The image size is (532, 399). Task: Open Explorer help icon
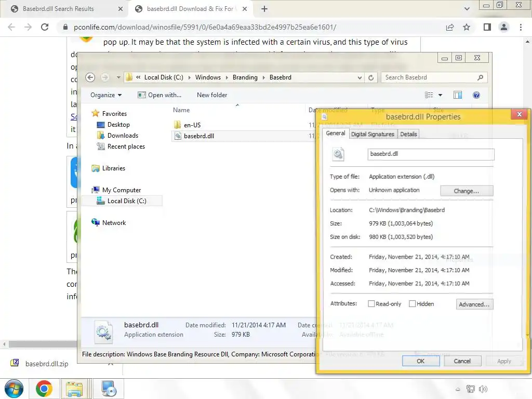point(476,95)
